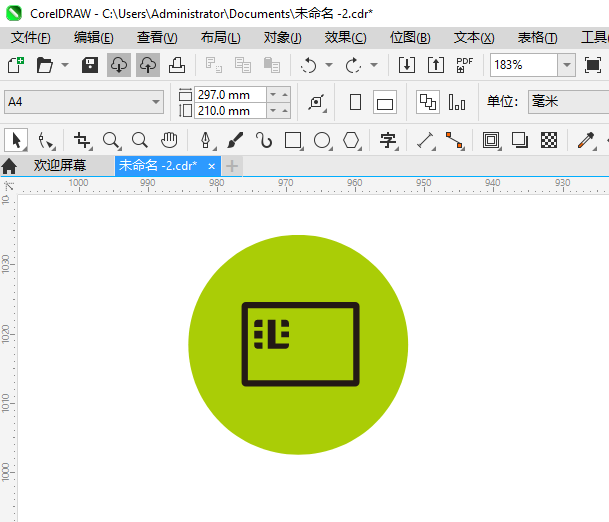Toggle apply layout to current page
The height and width of the screenshot is (522, 609).
pos(457,102)
